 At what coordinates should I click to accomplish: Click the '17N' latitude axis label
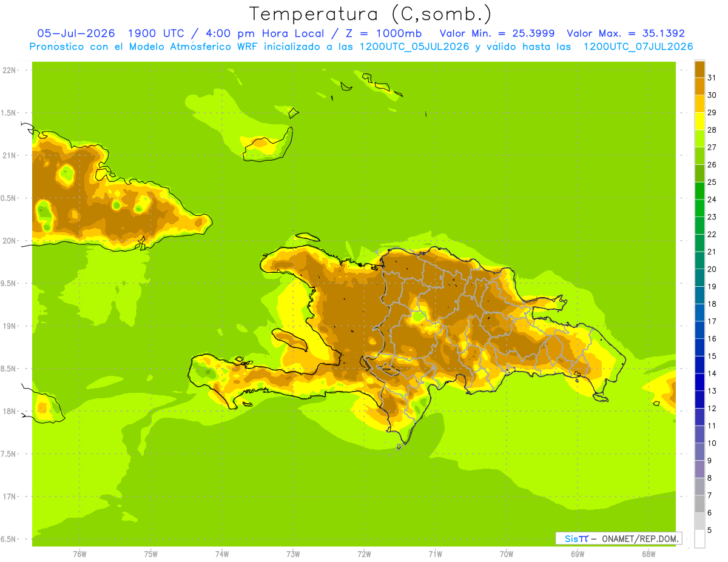point(9,497)
